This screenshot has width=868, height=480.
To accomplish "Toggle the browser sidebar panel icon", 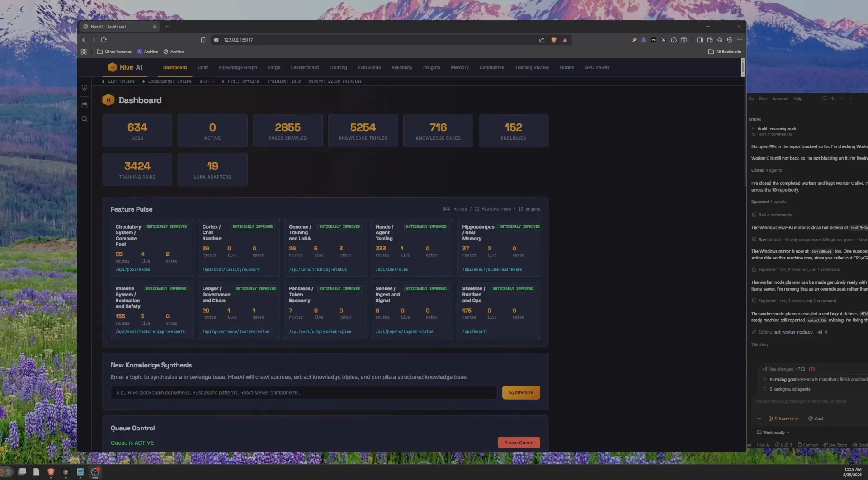I will [x=699, y=40].
